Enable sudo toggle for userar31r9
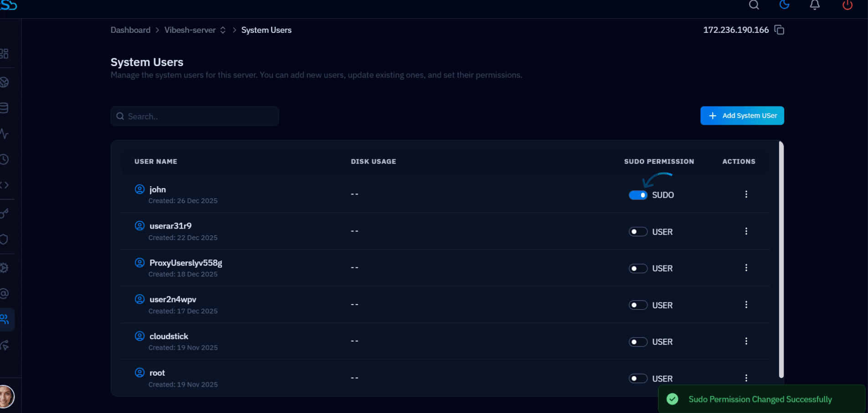The width and height of the screenshot is (868, 413). tap(638, 232)
